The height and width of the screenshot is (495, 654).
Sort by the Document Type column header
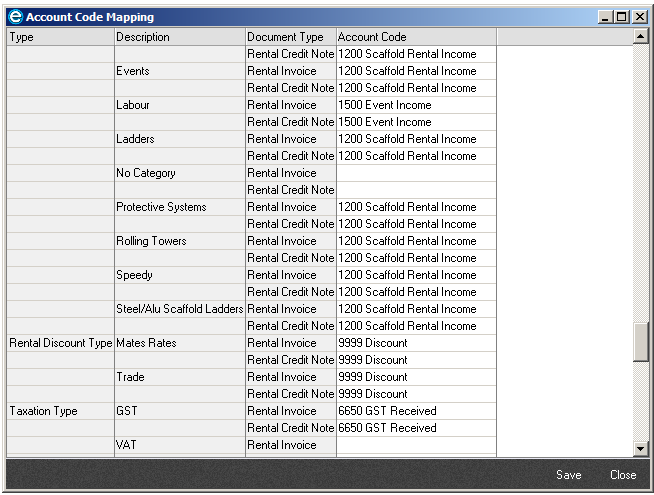(290, 37)
